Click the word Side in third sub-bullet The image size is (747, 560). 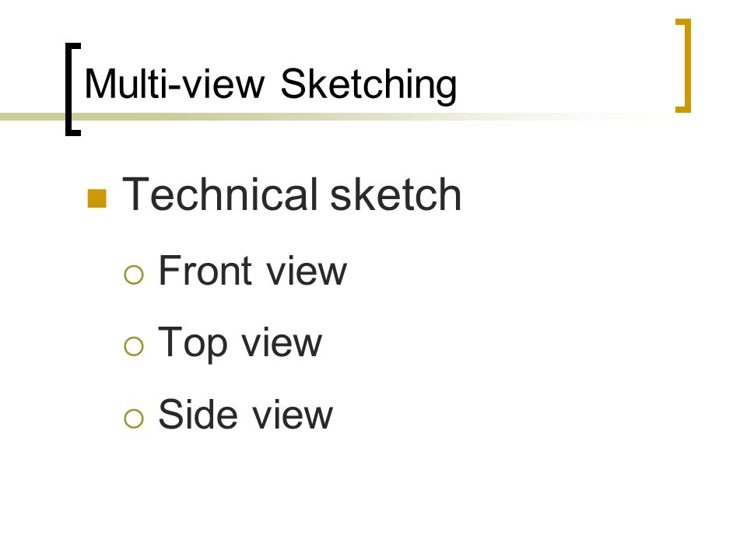click(198, 415)
